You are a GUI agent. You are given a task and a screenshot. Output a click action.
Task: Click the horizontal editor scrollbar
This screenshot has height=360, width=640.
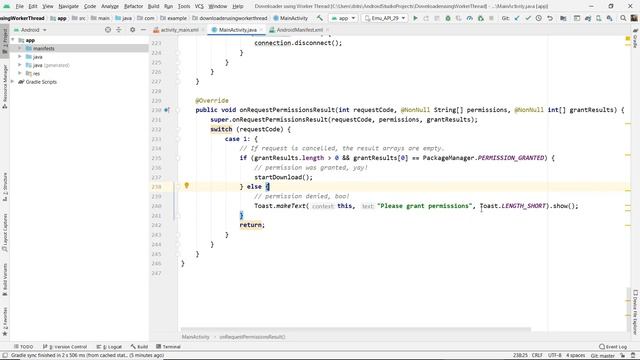tap(356, 329)
